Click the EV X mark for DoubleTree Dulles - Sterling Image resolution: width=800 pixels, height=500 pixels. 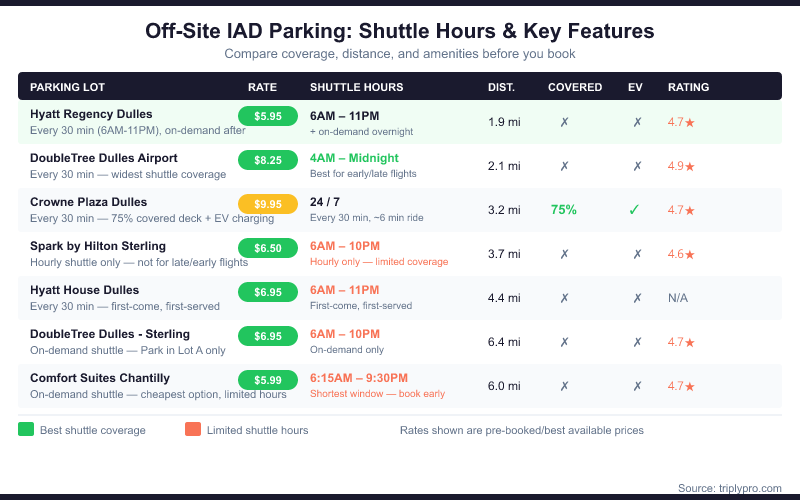point(637,342)
